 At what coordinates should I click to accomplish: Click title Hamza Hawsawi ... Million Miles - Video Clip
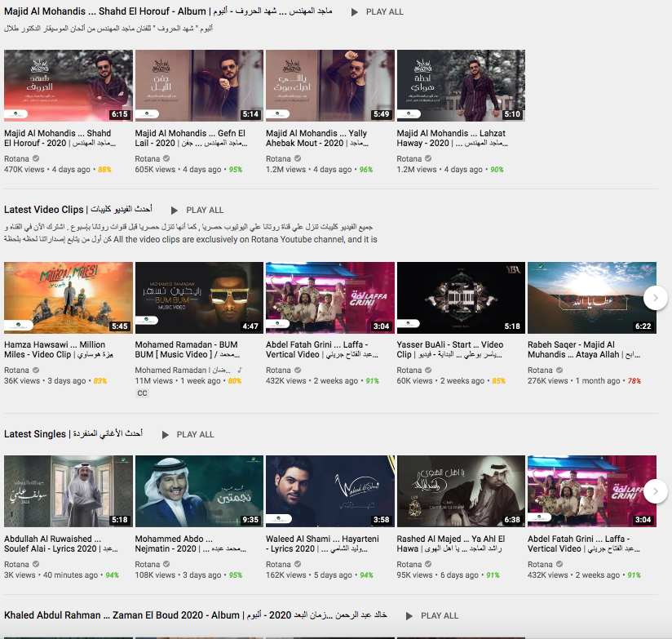coord(59,349)
